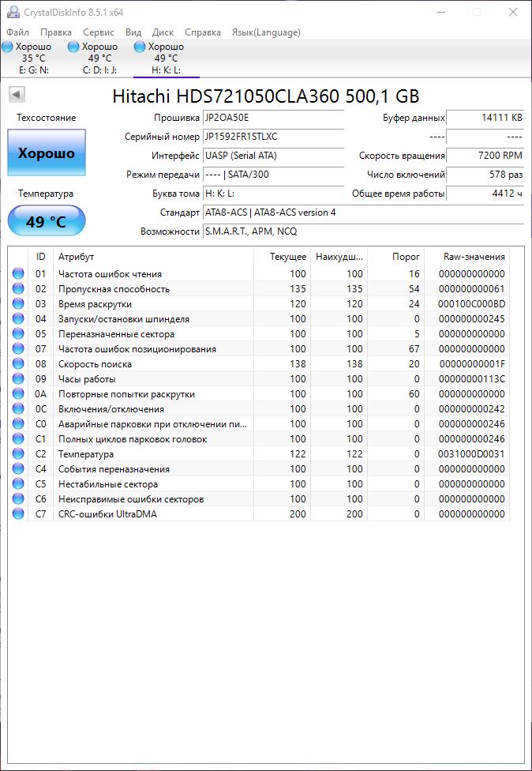The height and width of the screenshot is (771, 532).
Task: Click status orb for События переназначения row
Action: click(x=18, y=468)
